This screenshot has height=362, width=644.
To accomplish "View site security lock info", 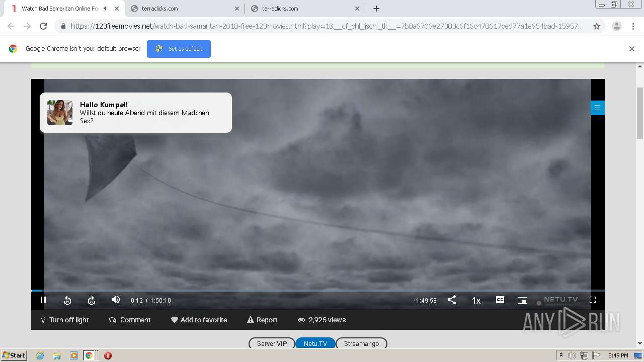I will (63, 26).
